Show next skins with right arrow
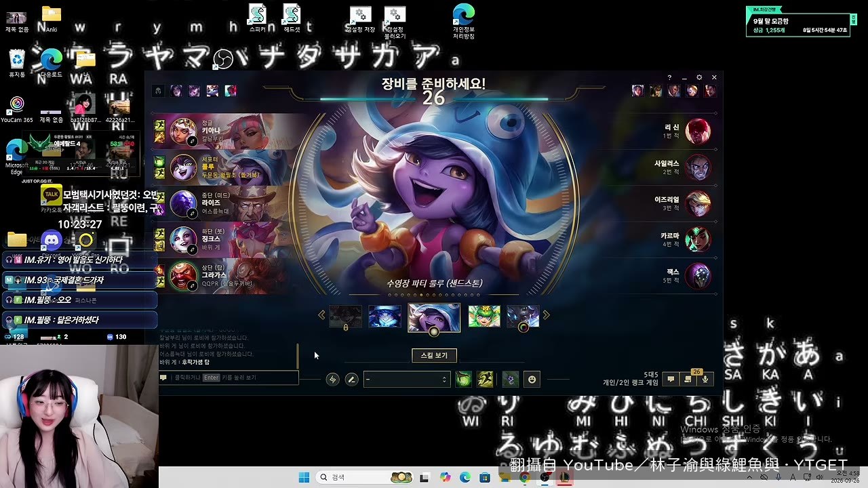The height and width of the screenshot is (488, 868). point(546,315)
